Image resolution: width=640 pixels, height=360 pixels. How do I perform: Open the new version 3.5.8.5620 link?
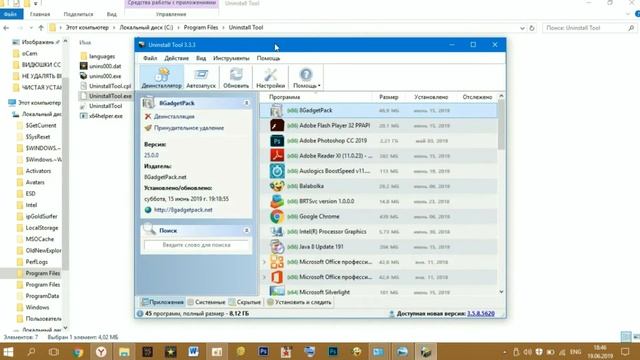tap(481, 313)
